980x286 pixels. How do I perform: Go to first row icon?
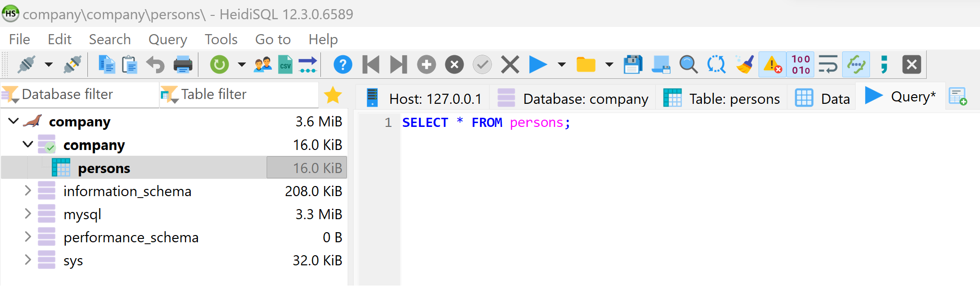pyautogui.click(x=371, y=64)
